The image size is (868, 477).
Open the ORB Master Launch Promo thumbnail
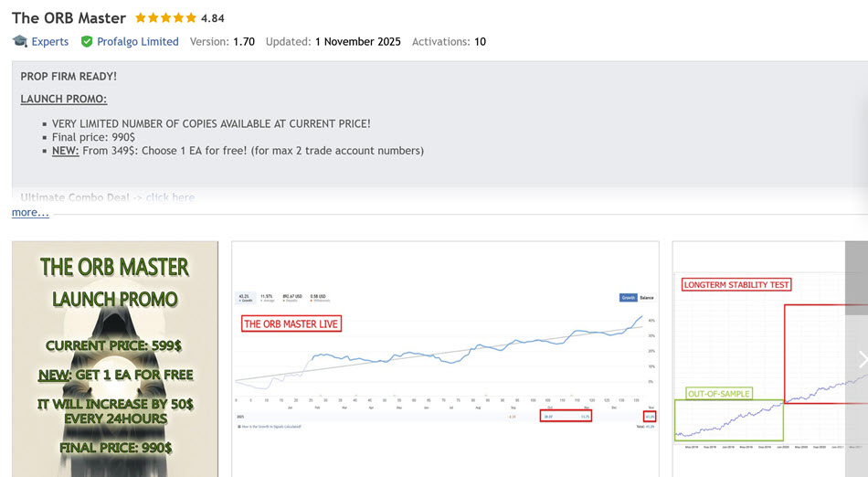click(x=115, y=359)
